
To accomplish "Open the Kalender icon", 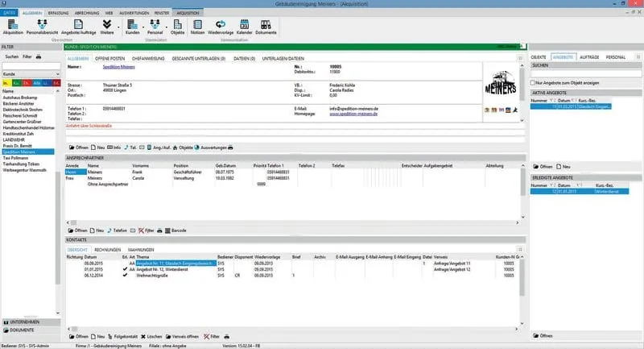I will (x=244, y=27).
